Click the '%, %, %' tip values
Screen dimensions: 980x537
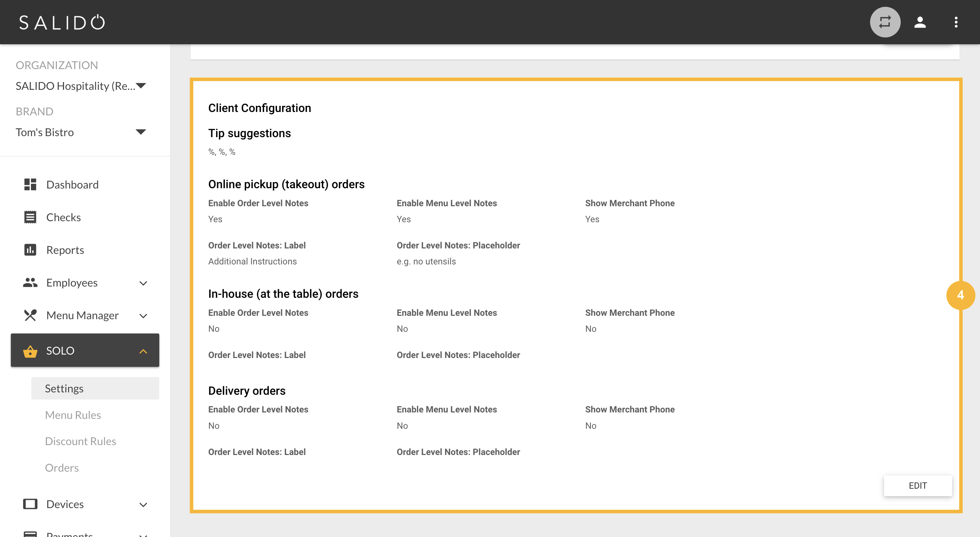point(222,152)
